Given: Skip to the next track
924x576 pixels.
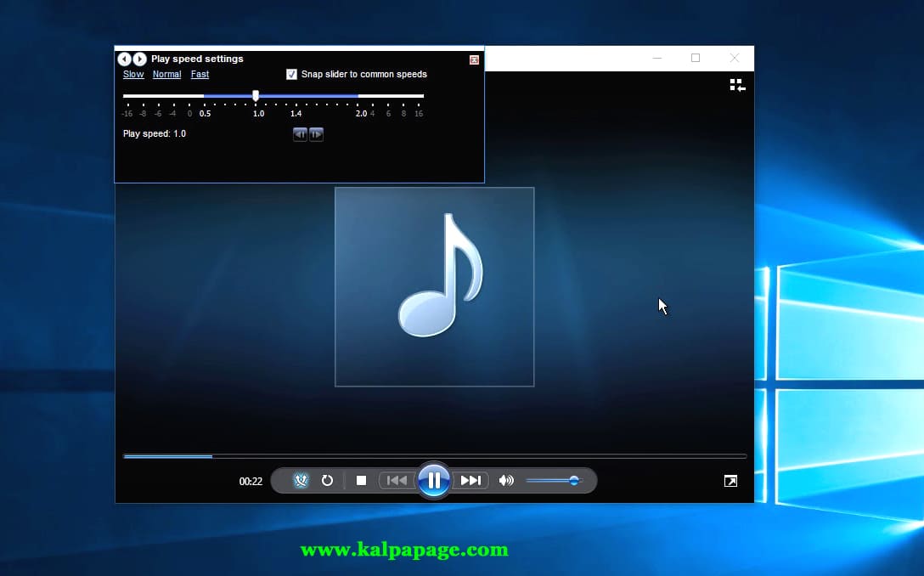Looking at the screenshot, I should click(x=470, y=481).
